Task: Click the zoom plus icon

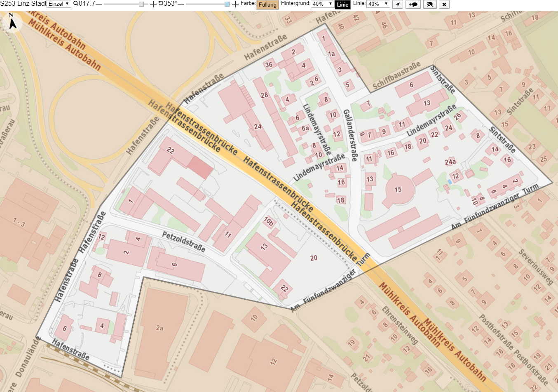Action: [153, 4]
